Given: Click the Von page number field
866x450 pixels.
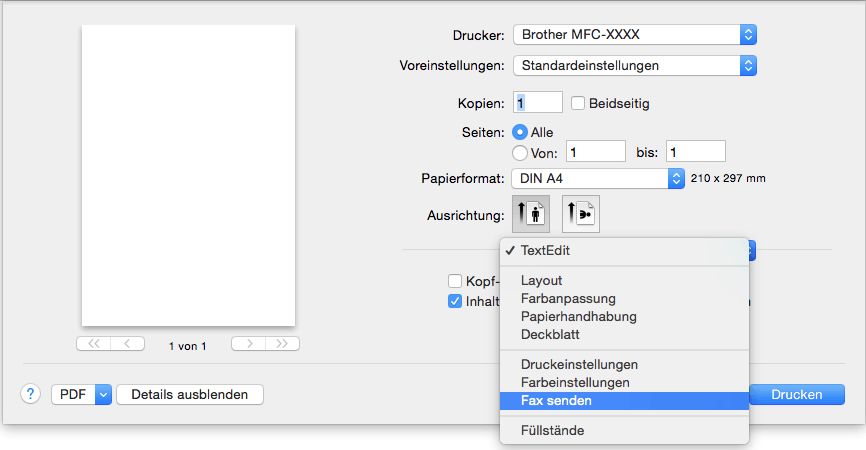Looking at the screenshot, I should tap(595, 151).
